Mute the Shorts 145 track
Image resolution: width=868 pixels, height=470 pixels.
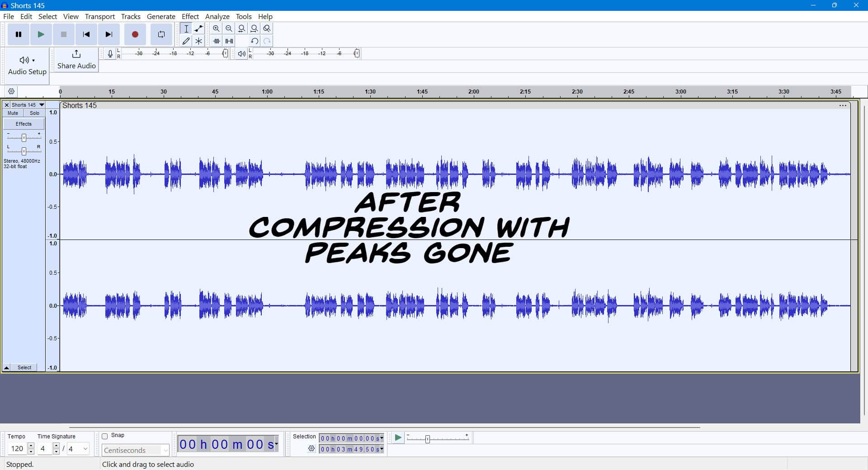[x=12, y=113]
